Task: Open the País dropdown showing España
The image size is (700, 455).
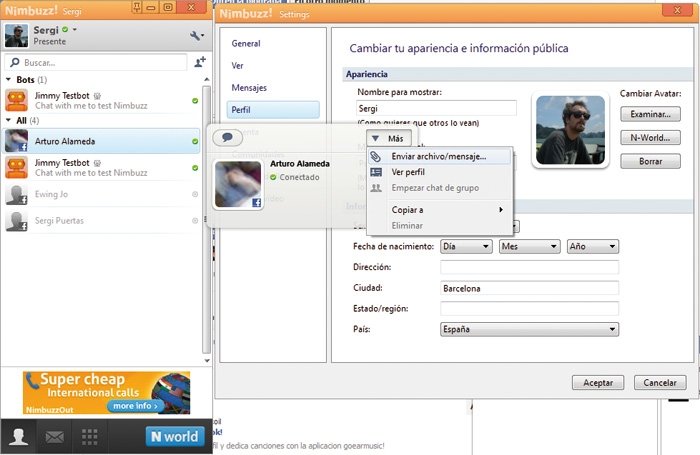Action: coord(529,330)
